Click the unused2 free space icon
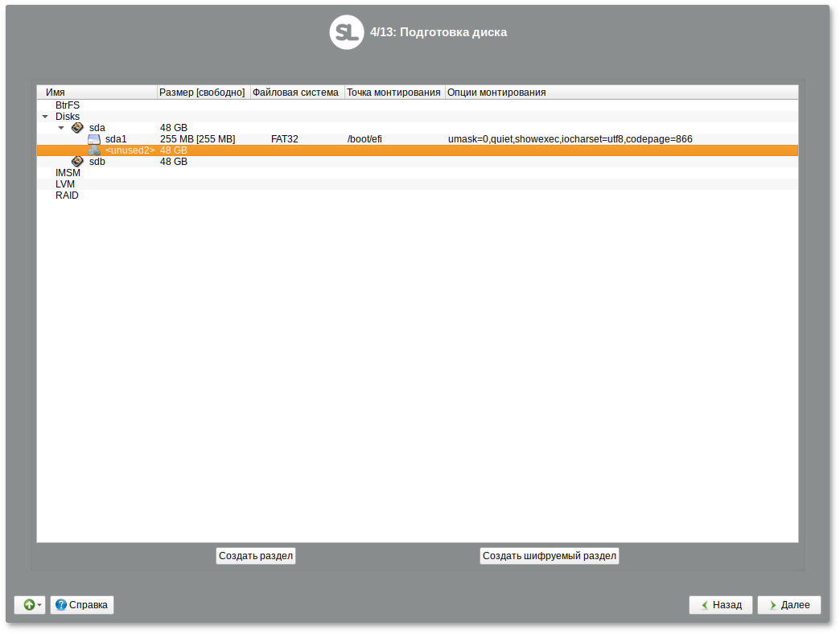The image size is (840, 634). click(x=94, y=150)
